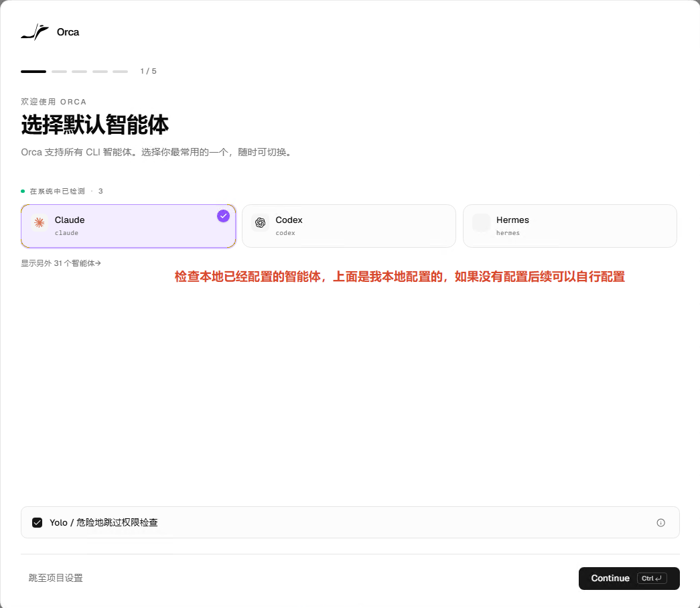Image resolution: width=700 pixels, height=608 pixels.
Task: Click the Codex knot icon
Action: (261, 222)
